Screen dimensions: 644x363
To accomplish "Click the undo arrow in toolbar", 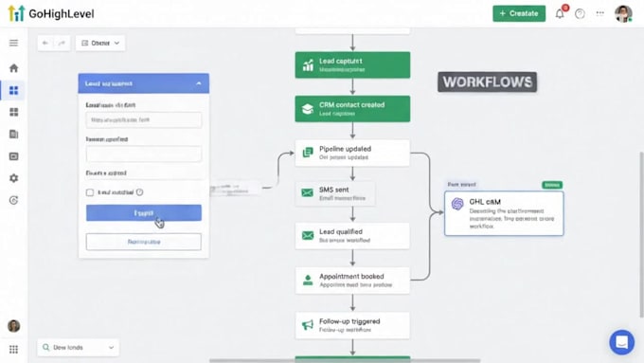I will (45, 43).
